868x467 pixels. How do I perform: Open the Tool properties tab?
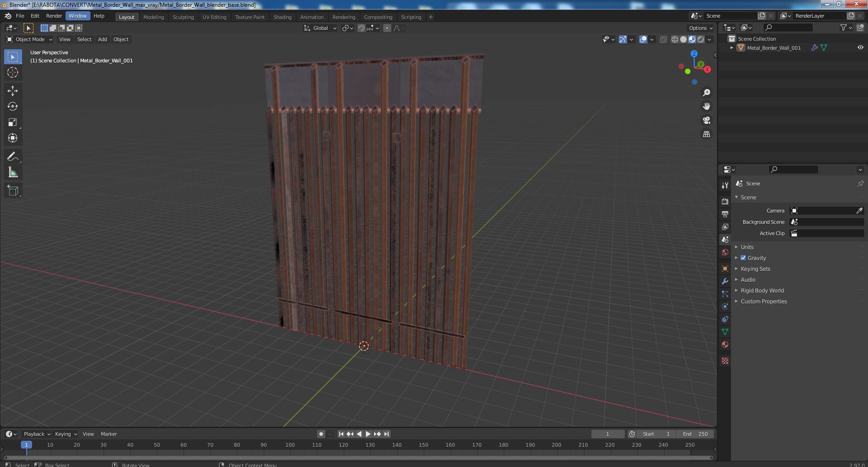click(x=725, y=185)
